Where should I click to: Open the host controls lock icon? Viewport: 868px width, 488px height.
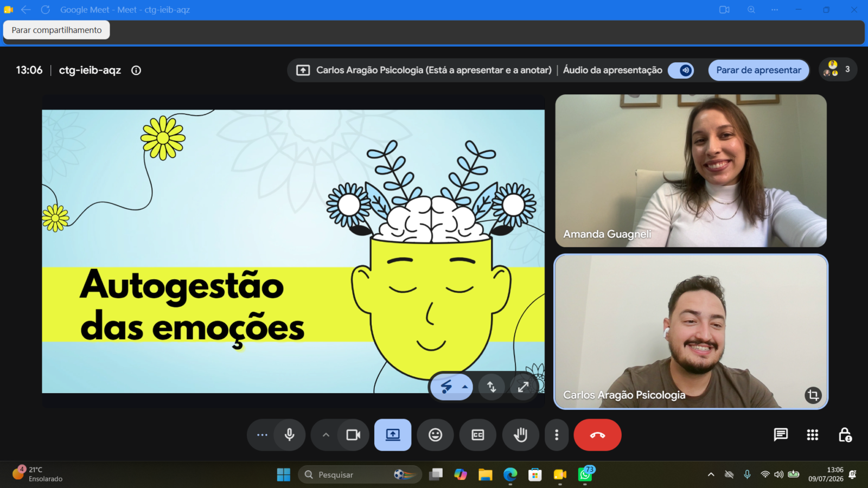[x=845, y=435]
